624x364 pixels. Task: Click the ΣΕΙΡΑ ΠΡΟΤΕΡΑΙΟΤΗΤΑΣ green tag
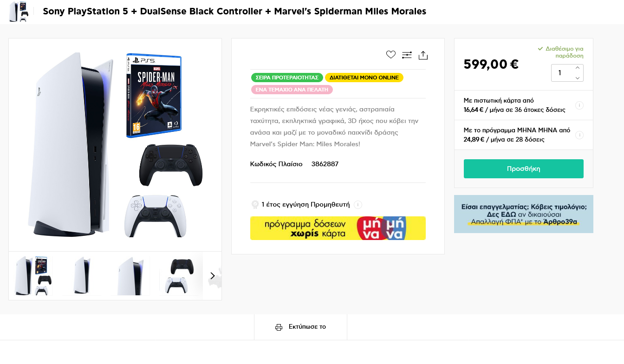[287, 78]
